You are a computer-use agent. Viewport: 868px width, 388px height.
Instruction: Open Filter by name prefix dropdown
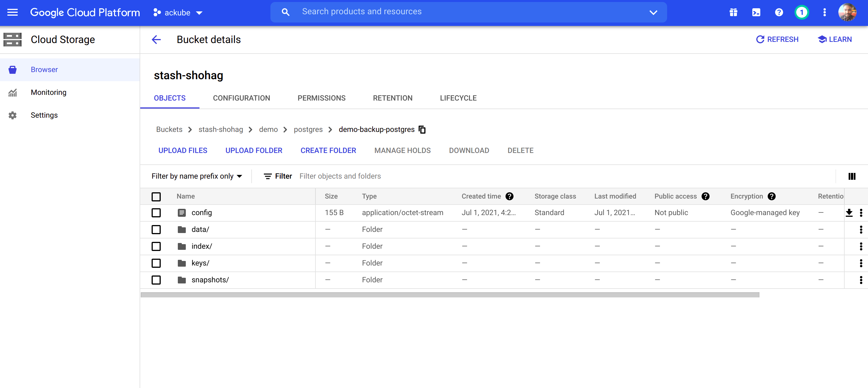click(x=197, y=176)
